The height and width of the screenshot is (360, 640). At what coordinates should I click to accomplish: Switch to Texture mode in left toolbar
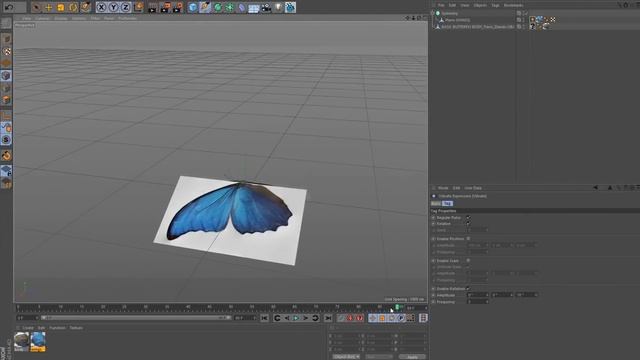tap(6, 51)
